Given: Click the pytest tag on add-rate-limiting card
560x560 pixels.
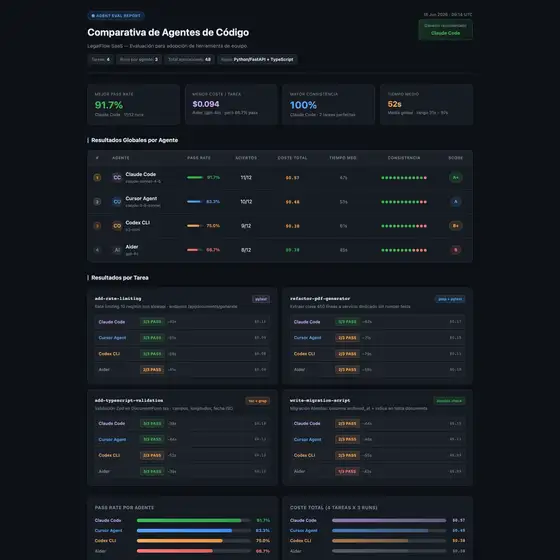Looking at the screenshot, I should point(261,299).
